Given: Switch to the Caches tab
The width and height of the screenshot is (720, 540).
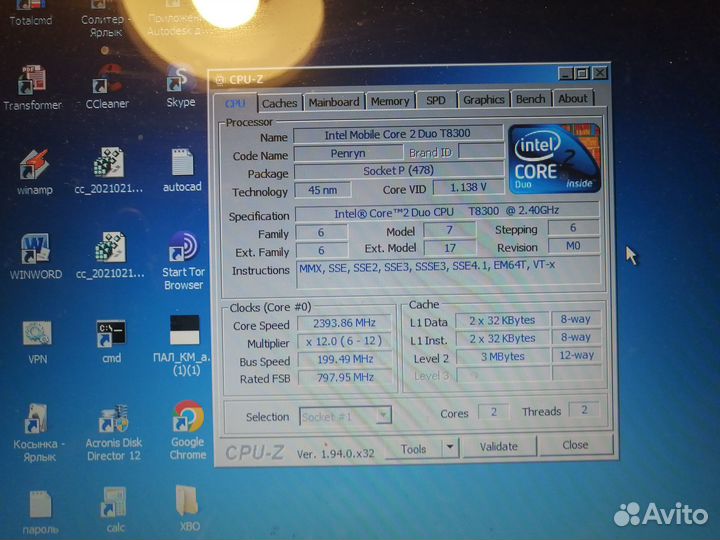Looking at the screenshot, I should click(280, 103).
